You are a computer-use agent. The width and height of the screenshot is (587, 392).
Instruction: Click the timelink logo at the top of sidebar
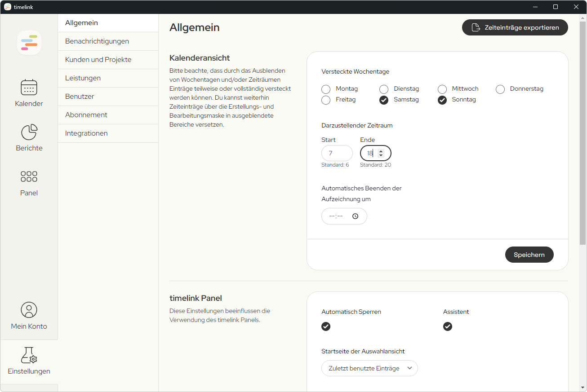29,42
